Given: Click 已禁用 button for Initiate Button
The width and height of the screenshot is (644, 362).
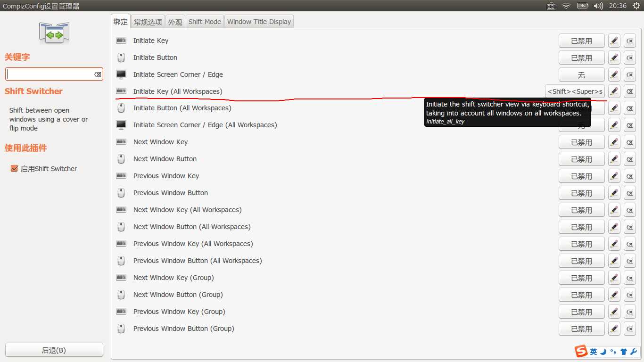Looking at the screenshot, I should [581, 58].
